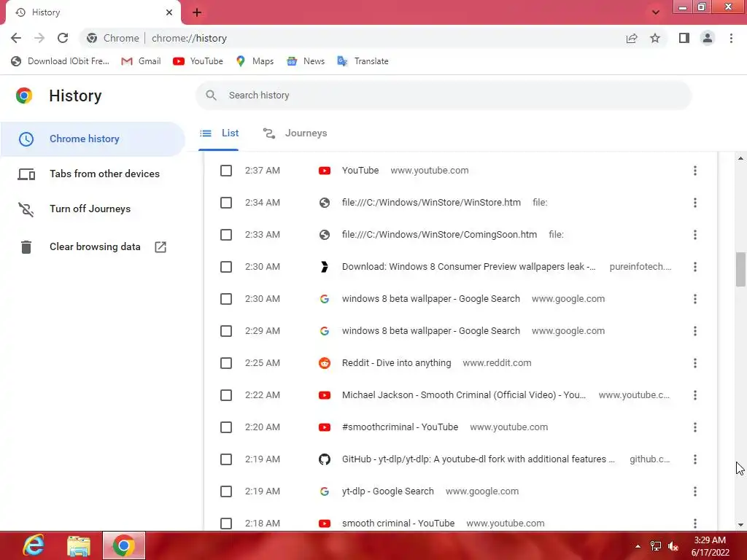Viewport: 747px width, 560px height.
Task: Check the yt-dlp Google Search entry
Action: click(x=226, y=491)
